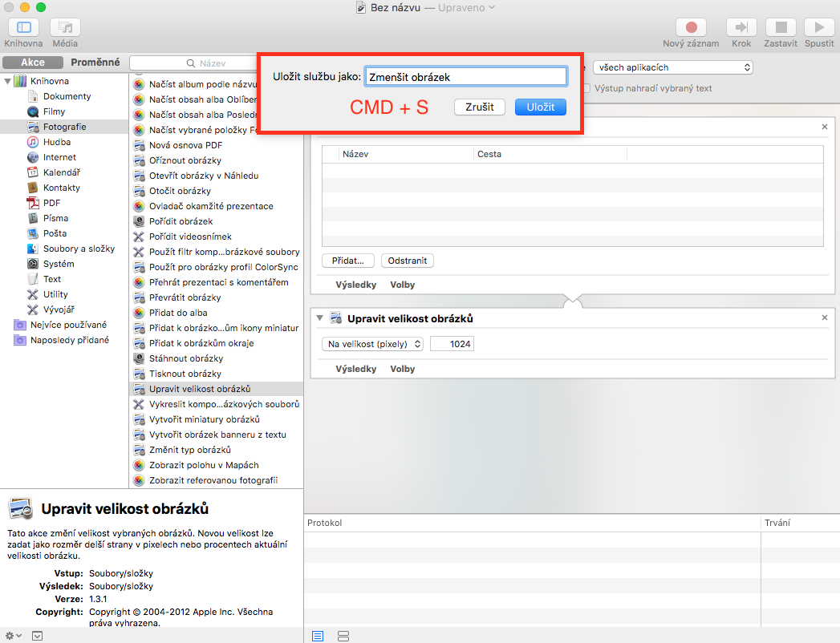Click the Zrušit button

479,107
